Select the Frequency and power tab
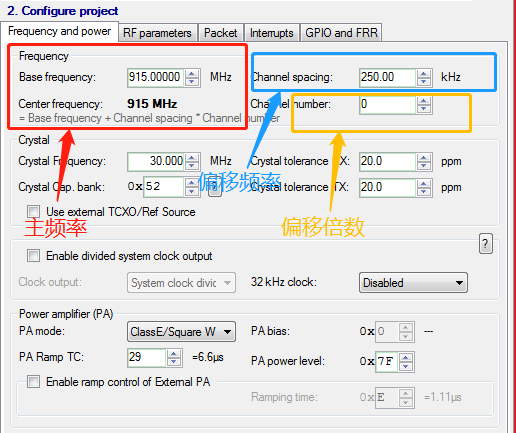The height and width of the screenshot is (433, 516). tap(60, 31)
